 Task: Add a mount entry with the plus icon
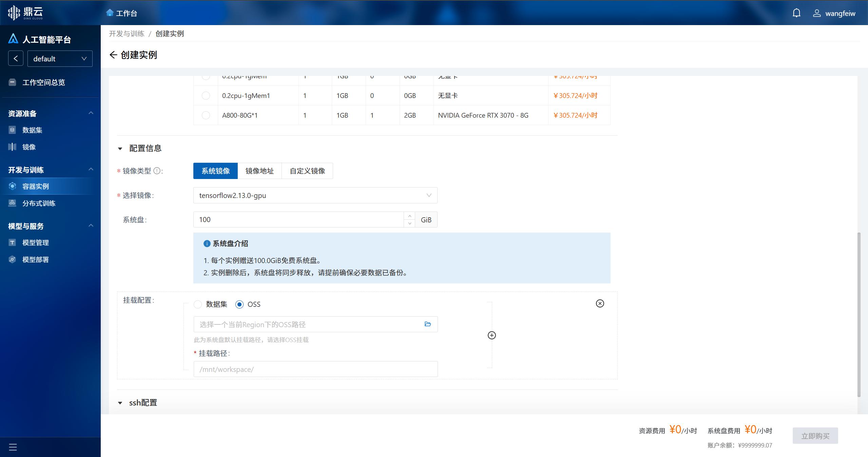click(x=491, y=335)
